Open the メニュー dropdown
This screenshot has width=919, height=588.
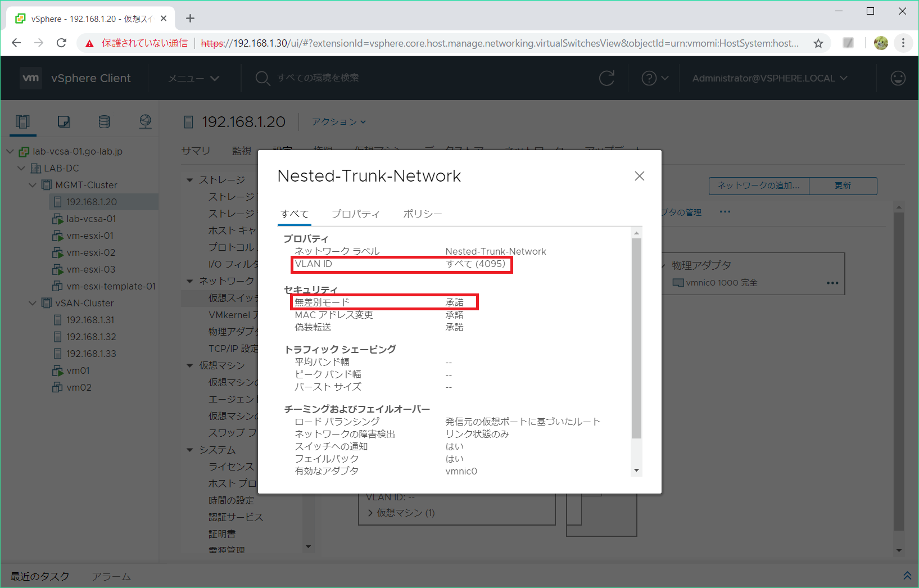point(194,78)
